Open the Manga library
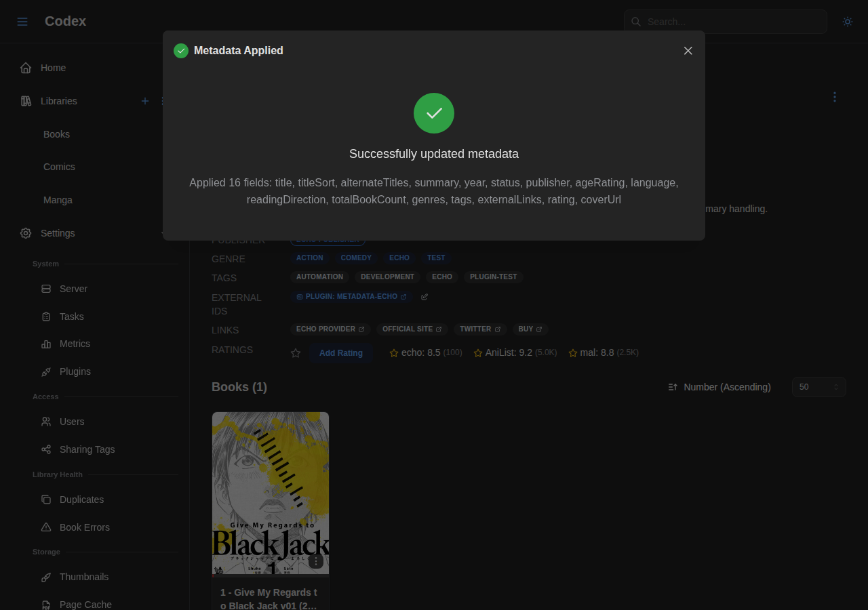 coord(58,200)
